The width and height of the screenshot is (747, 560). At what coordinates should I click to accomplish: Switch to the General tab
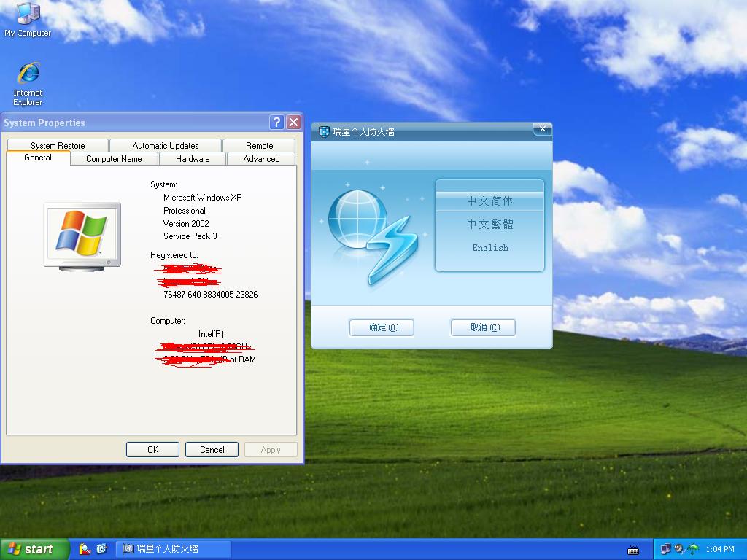pyautogui.click(x=38, y=157)
